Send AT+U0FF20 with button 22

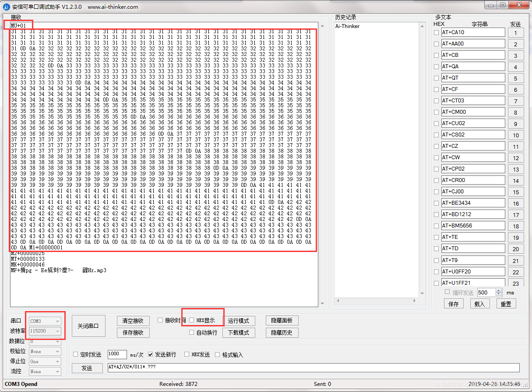(x=515, y=272)
